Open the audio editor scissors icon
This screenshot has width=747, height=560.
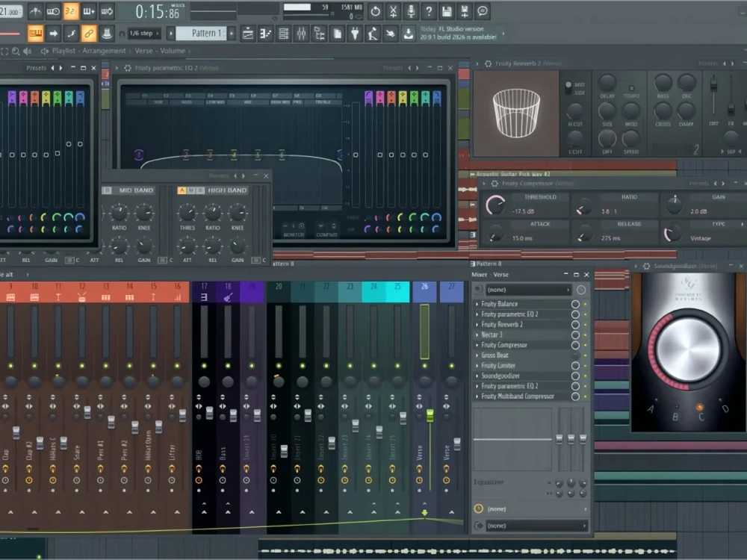coord(393,11)
